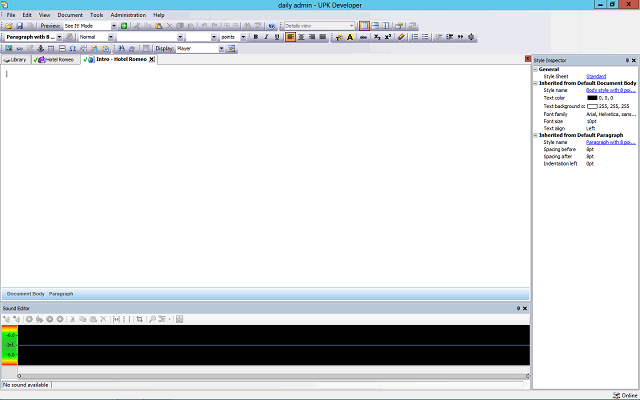Viewport: 640px width, 400px height.
Task: Click the binoculars Find icon in editor toolbar
Action: (121, 49)
